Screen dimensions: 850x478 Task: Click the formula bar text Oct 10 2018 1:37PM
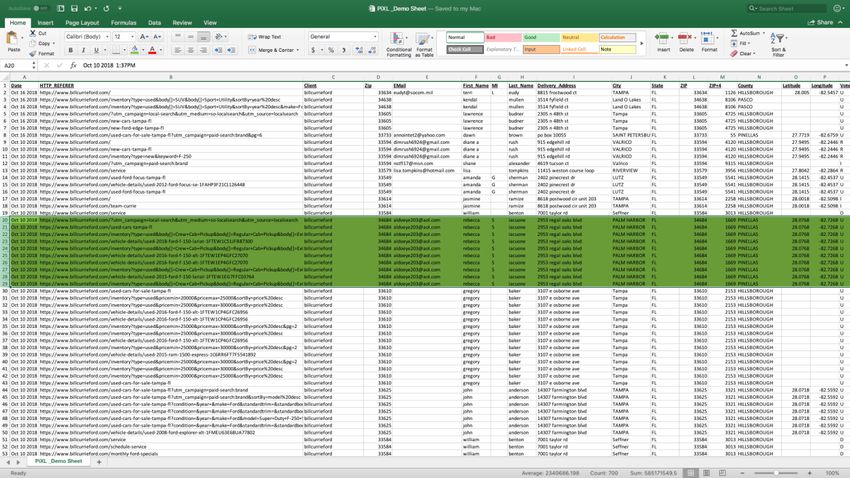[x=109, y=65]
